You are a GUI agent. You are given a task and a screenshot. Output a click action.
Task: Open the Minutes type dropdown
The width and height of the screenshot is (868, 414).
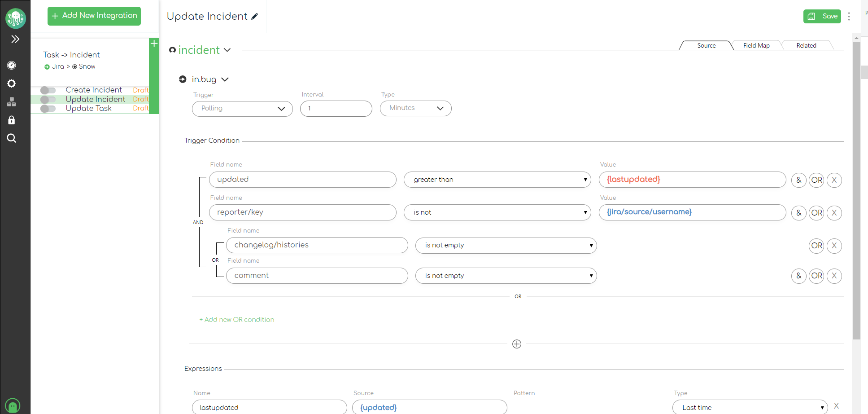(x=415, y=108)
